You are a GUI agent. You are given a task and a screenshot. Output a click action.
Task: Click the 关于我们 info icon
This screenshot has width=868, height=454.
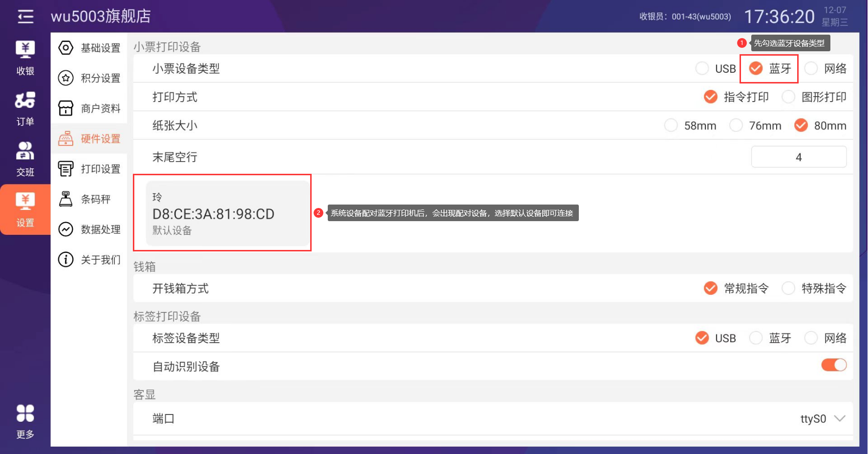click(x=66, y=260)
